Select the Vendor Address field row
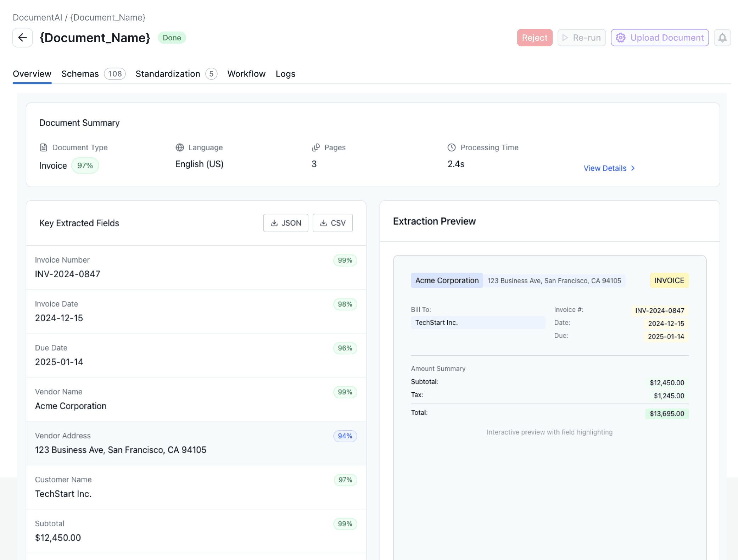 tap(196, 443)
